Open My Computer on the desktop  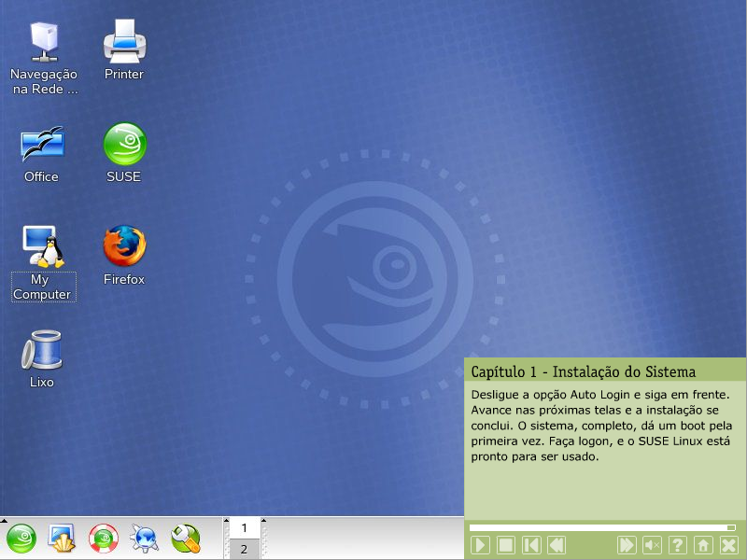click(42, 247)
